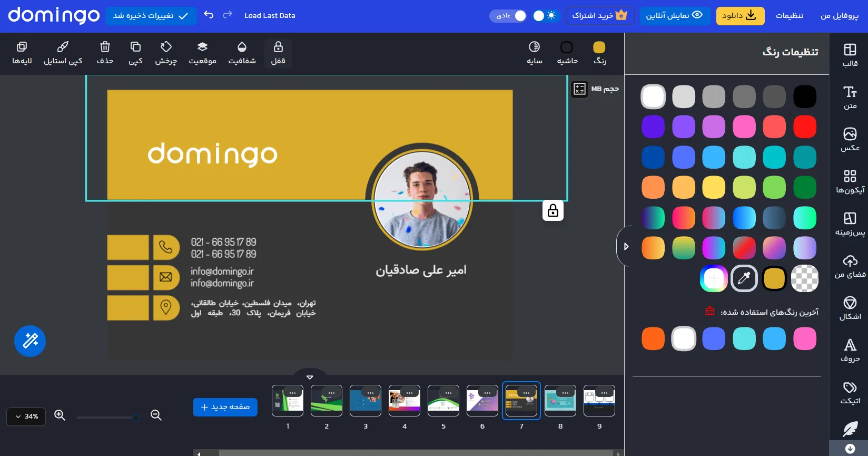Select page 3 thumbnail

tap(366, 401)
